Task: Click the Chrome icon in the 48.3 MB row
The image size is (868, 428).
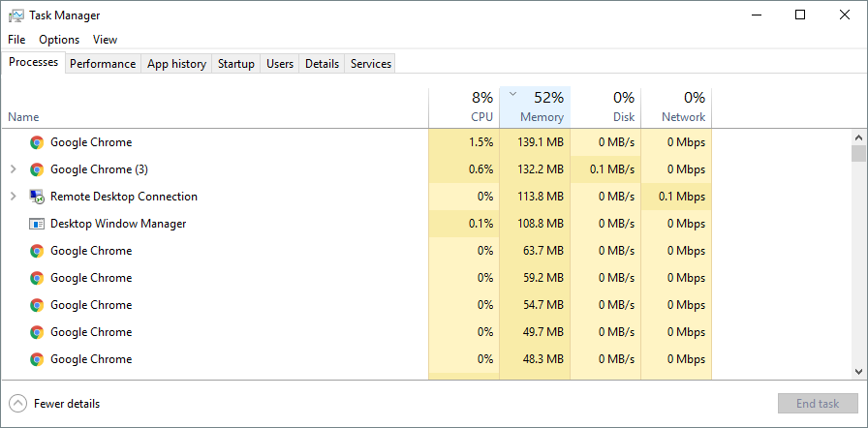Action: [x=37, y=359]
